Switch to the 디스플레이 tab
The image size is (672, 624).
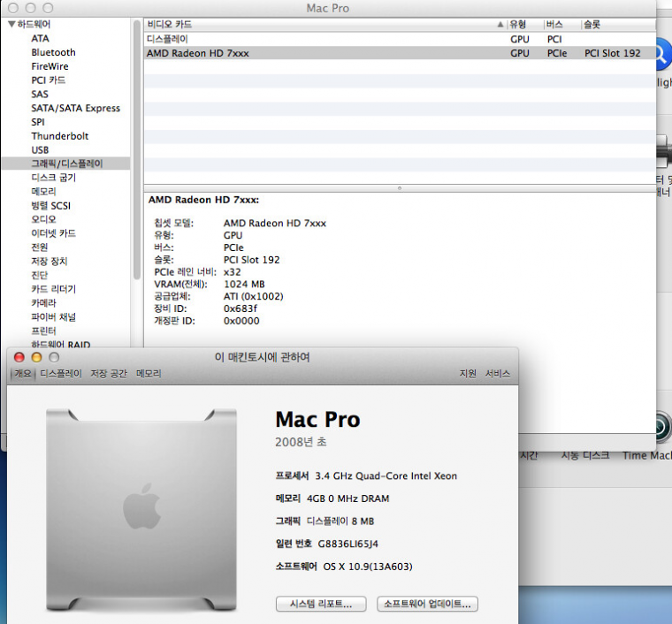coord(61,374)
